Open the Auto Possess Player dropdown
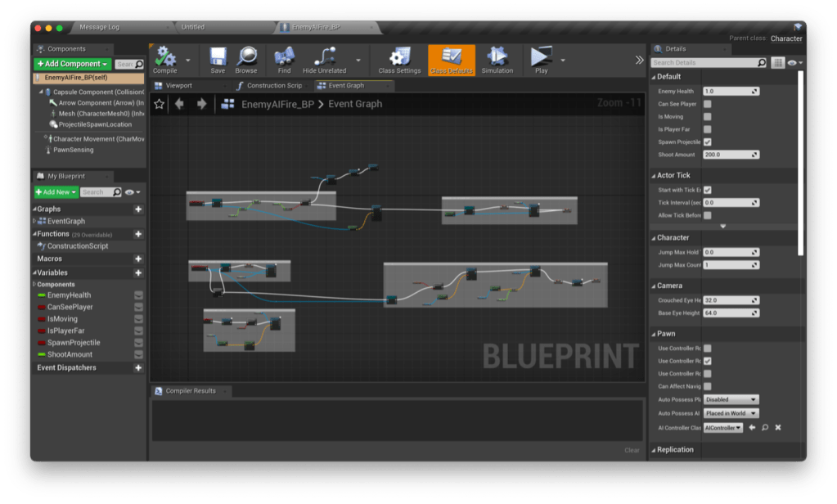 pos(731,399)
